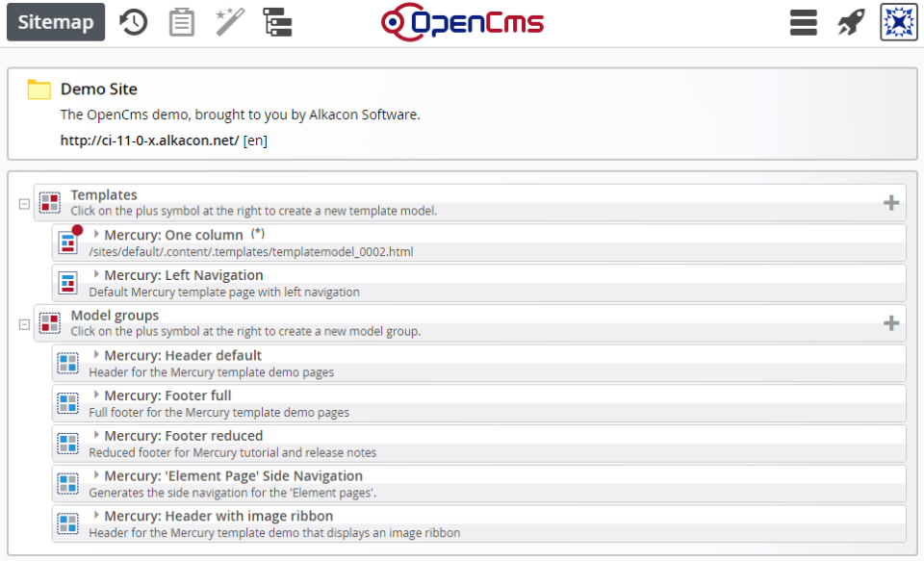Click the Mercury: One column page icon
The width and height of the screenshot is (924, 561).
point(67,242)
